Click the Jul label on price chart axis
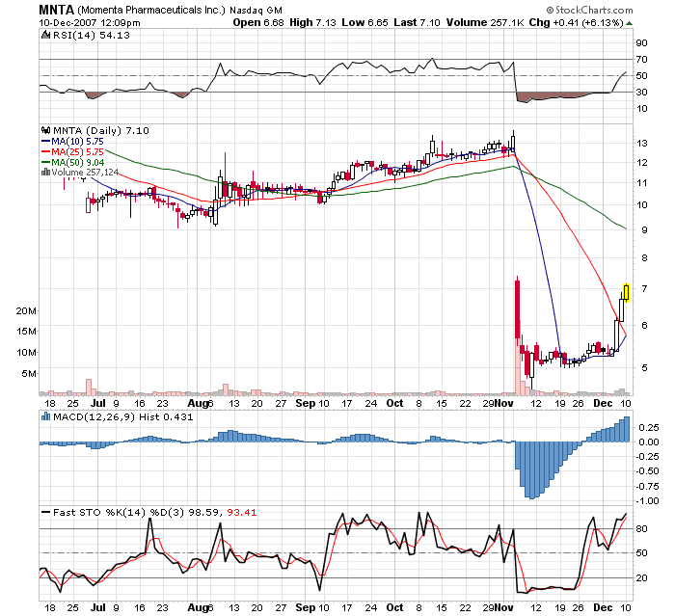The width and height of the screenshot is (675, 616). point(98,403)
